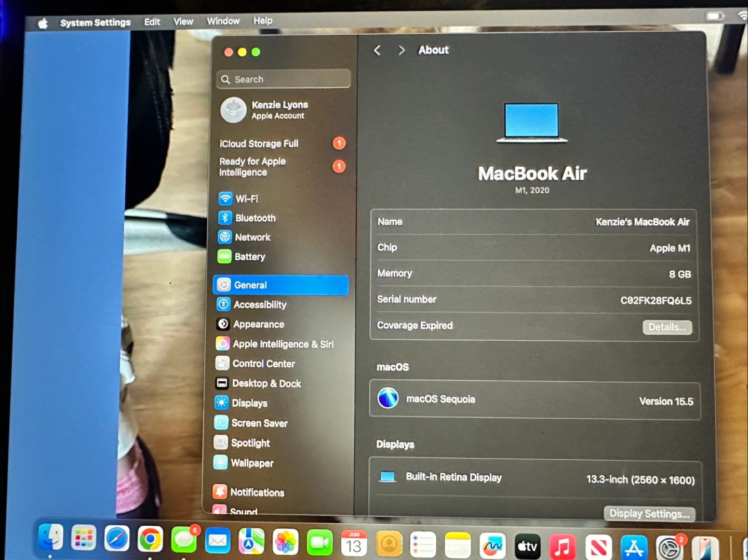Open Freeform from the Dock
Viewport: 748px width, 560px height.
coord(492,546)
